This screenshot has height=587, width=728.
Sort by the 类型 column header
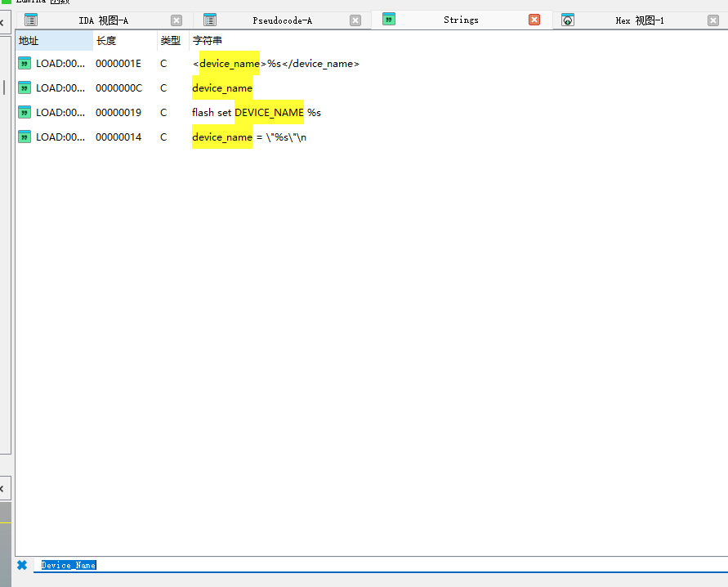pos(170,40)
